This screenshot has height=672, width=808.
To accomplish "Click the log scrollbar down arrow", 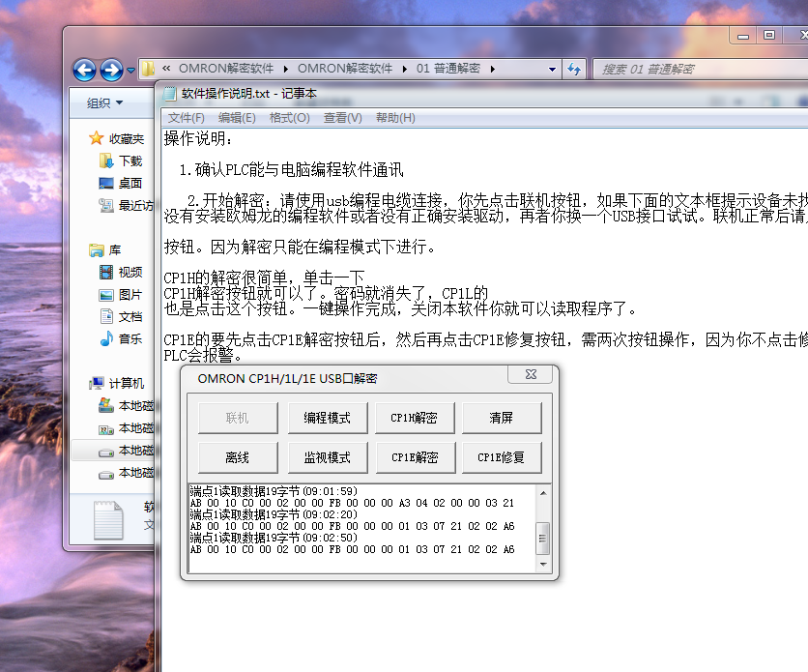I will pyautogui.click(x=542, y=564).
